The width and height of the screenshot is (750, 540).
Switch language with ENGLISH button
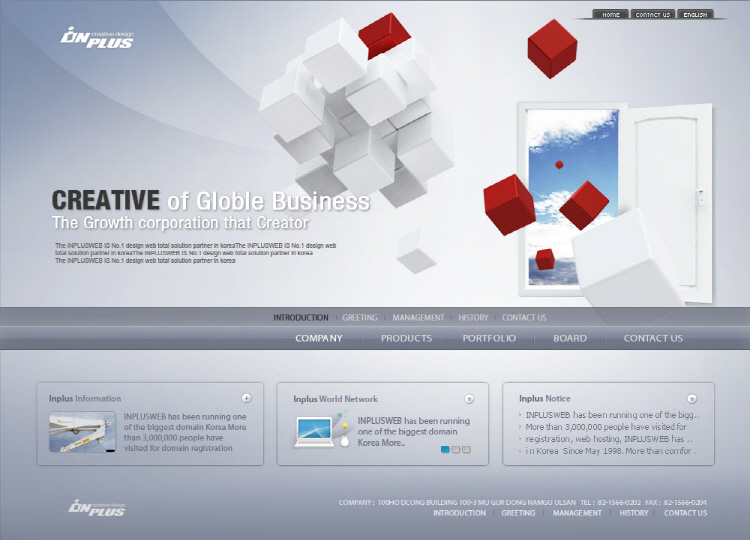pyautogui.click(x=695, y=14)
